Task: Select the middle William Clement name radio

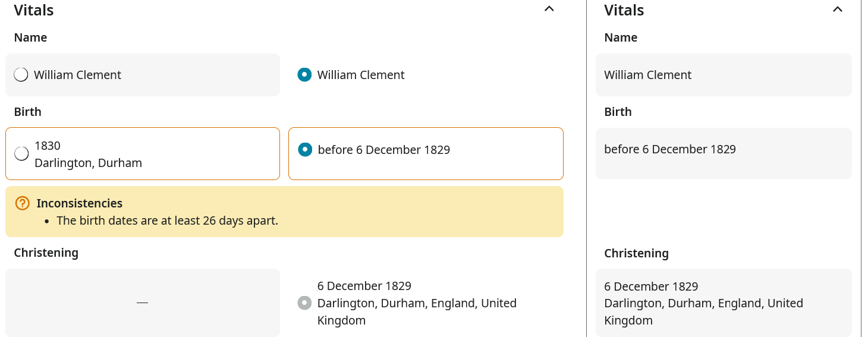Action: (304, 75)
